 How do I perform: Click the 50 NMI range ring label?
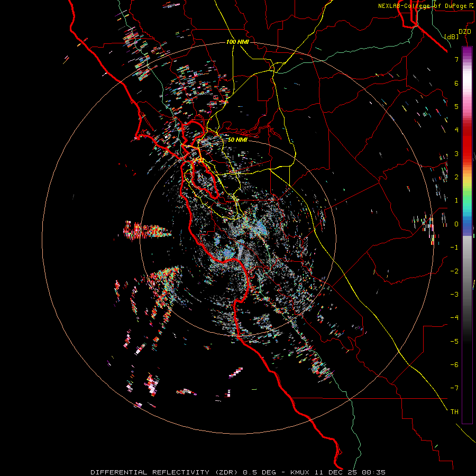click(237, 140)
